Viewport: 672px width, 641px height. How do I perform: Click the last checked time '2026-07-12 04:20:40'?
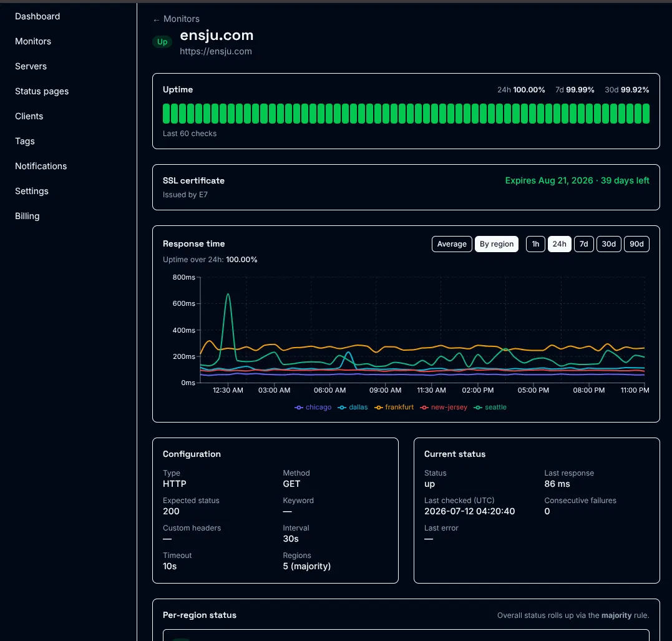(x=470, y=511)
